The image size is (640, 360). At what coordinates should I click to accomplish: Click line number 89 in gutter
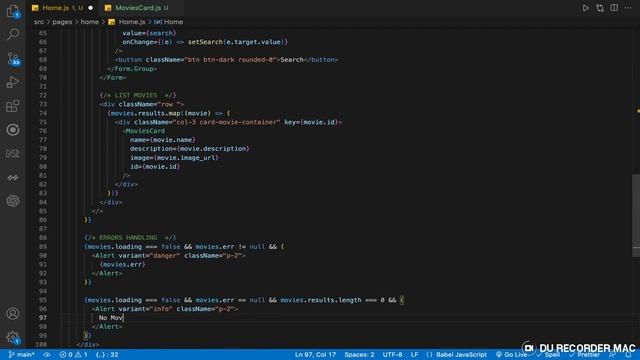pos(43,247)
